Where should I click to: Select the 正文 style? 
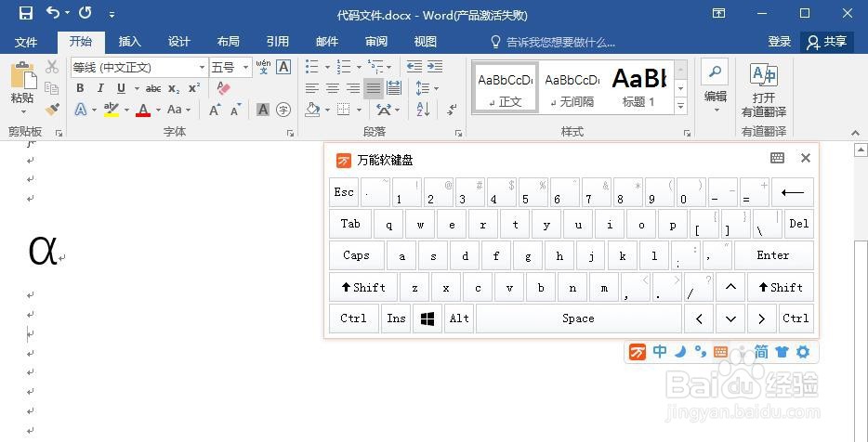(x=505, y=88)
